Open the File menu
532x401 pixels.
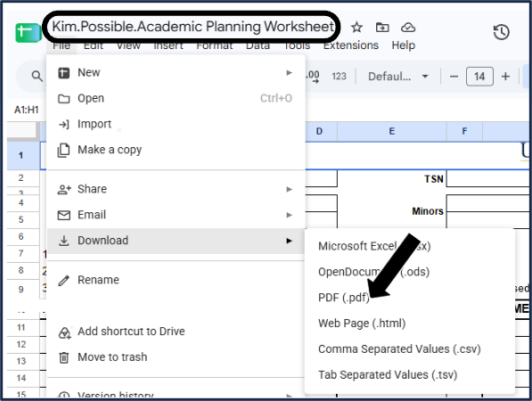[61, 45]
